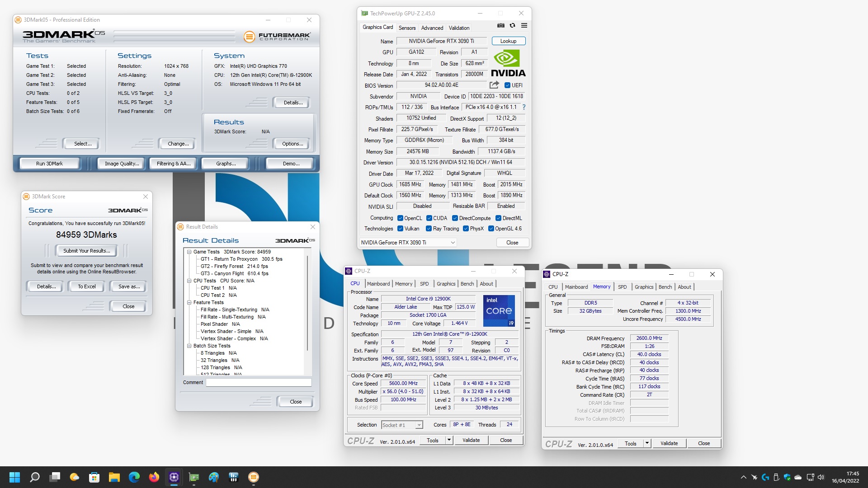Open the Tools dropdown arrow in the CPU tab window
Screen dimensions: 868x488
tap(449, 440)
